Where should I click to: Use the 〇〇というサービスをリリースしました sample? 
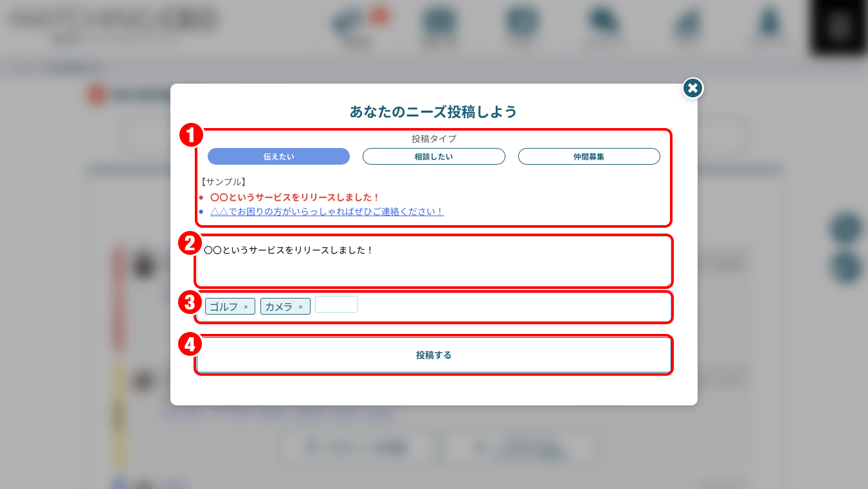click(295, 197)
